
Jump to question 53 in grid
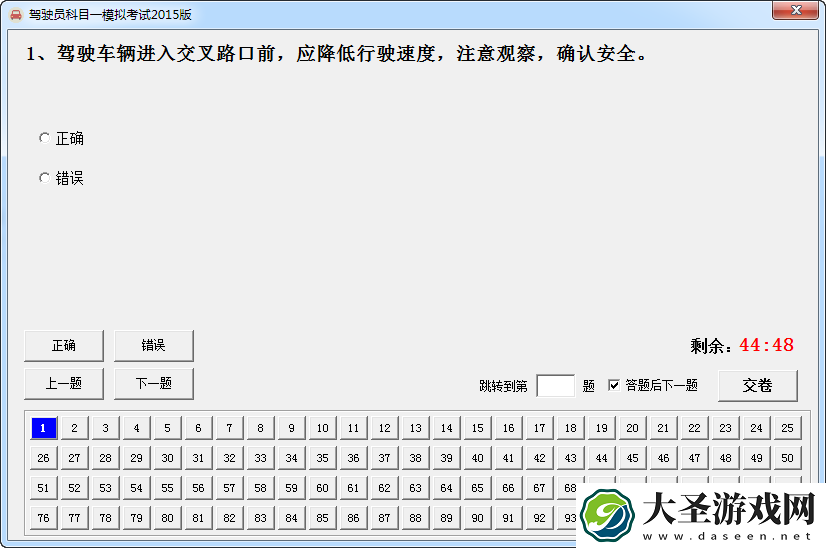tap(105, 488)
